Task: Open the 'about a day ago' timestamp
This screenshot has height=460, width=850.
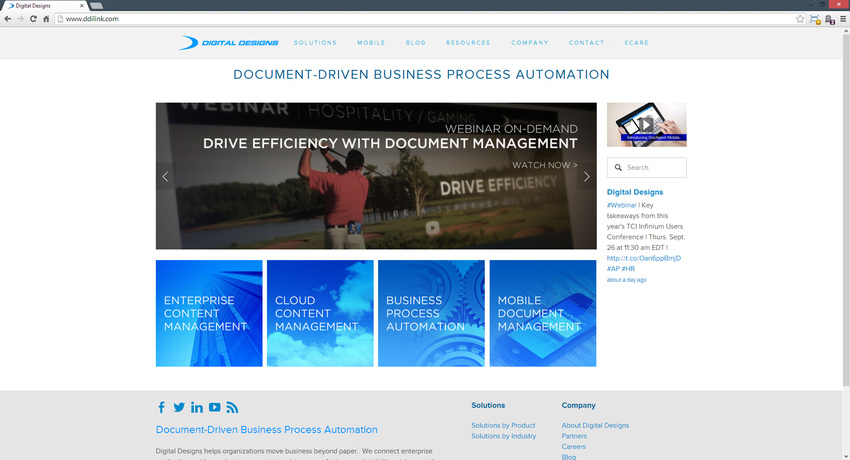Action: point(627,280)
